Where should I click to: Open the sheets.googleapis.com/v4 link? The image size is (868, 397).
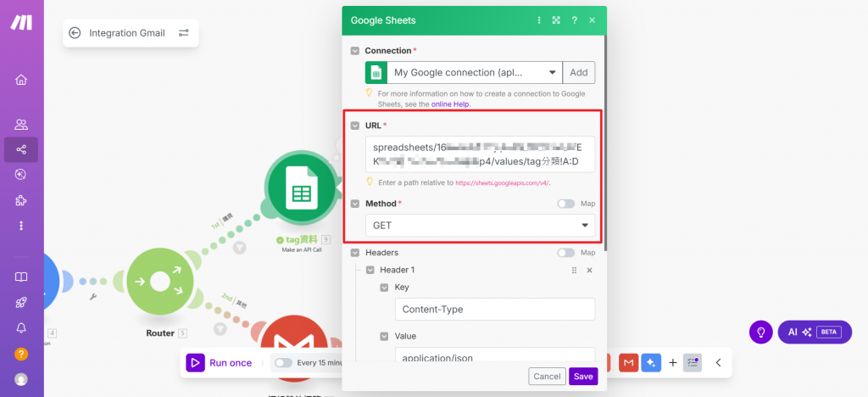pos(503,182)
